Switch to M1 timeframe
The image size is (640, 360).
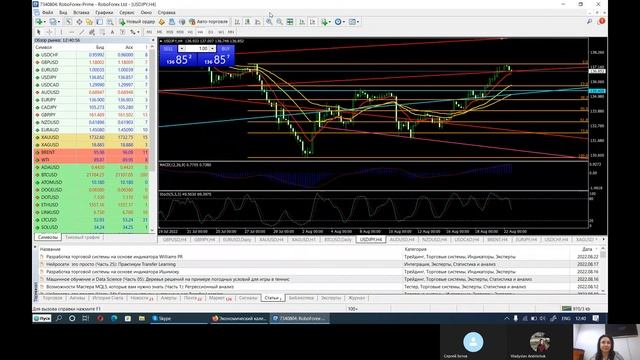click(149, 32)
